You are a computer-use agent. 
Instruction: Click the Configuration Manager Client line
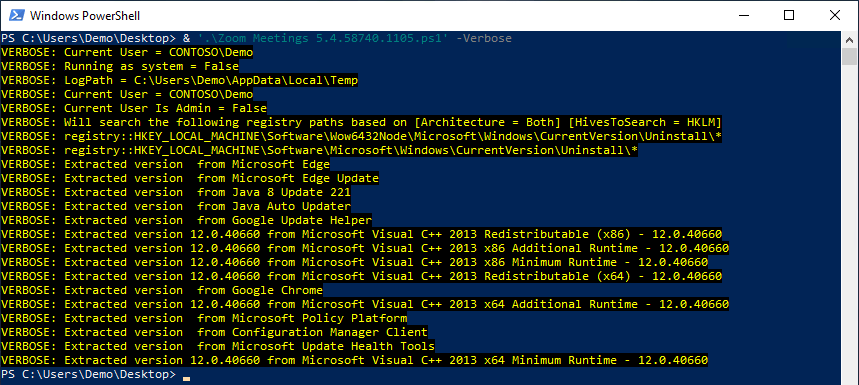(x=214, y=332)
